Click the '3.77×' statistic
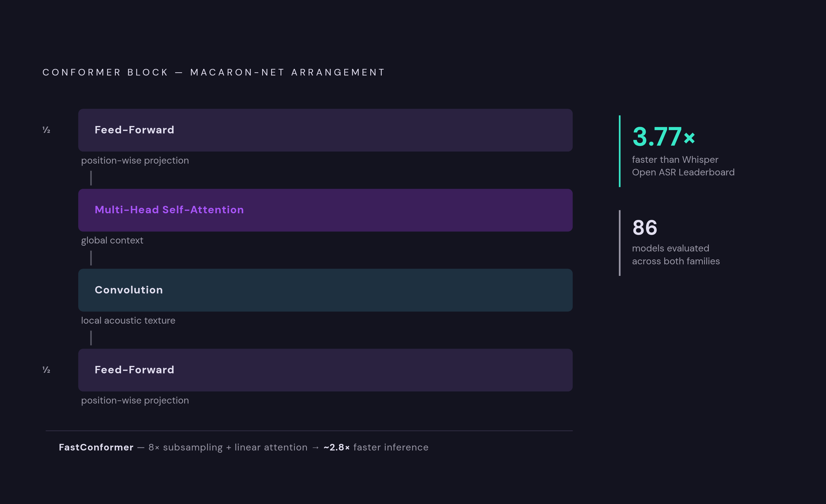This screenshot has width=826, height=504. (x=664, y=136)
